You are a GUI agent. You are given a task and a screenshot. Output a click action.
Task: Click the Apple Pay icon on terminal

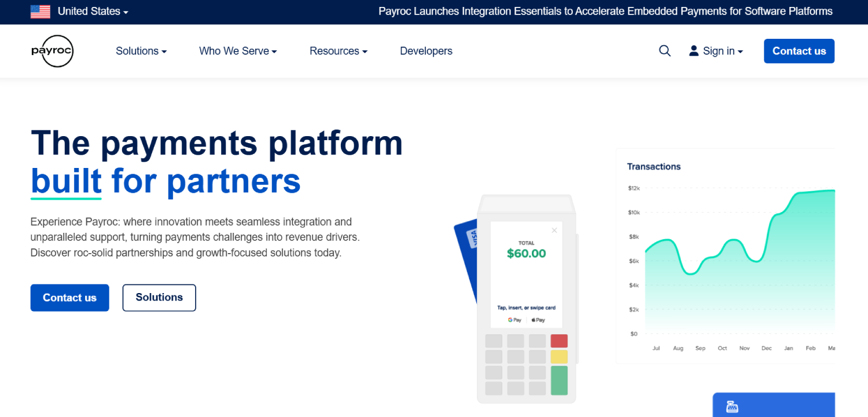coord(538,320)
